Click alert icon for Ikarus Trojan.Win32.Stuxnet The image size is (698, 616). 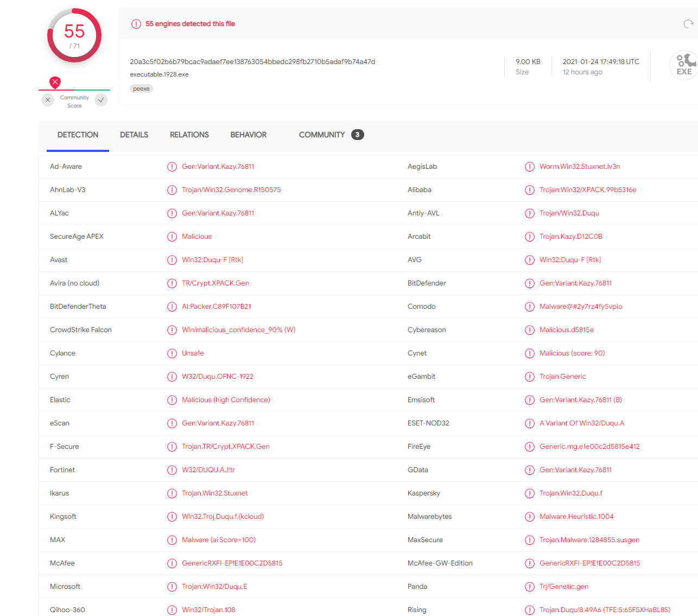[172, 493]
